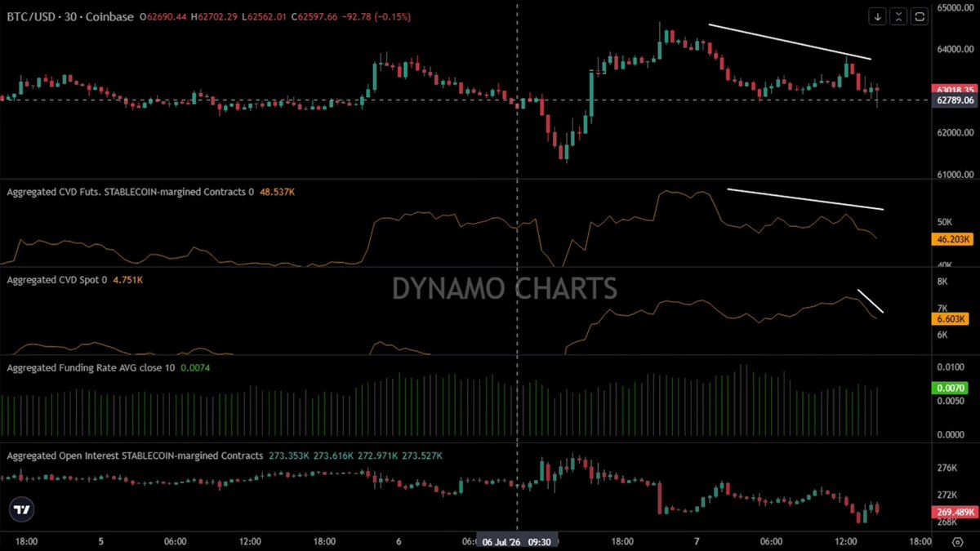
Task: Click the 62789.06 crosshair price label
Action: pos(953,100)
